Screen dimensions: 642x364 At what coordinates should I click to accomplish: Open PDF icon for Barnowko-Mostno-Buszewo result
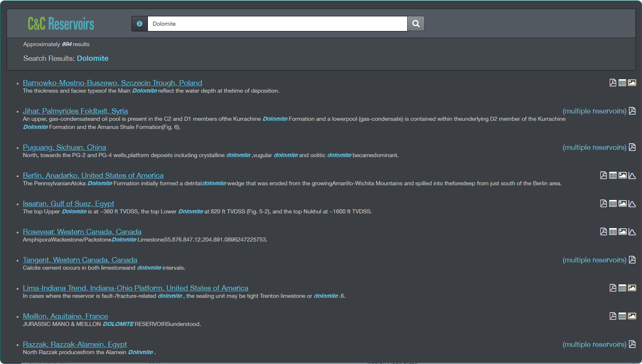coord(613,83)
